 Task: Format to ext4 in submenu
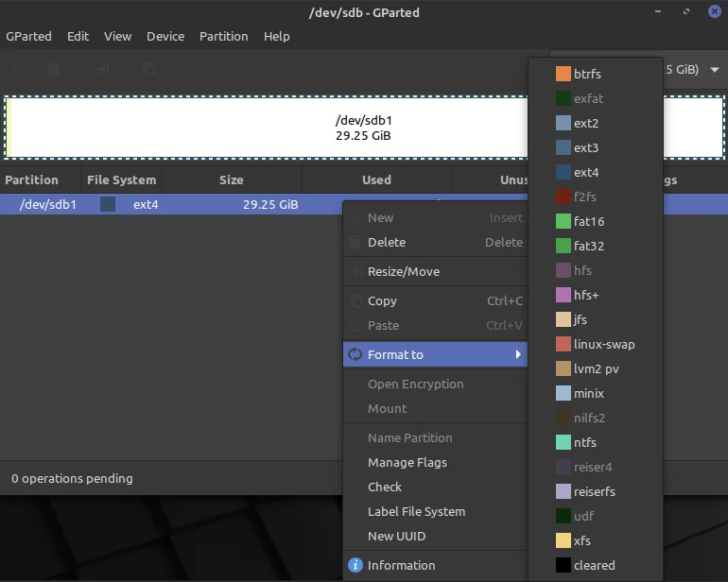click(596, 172)
